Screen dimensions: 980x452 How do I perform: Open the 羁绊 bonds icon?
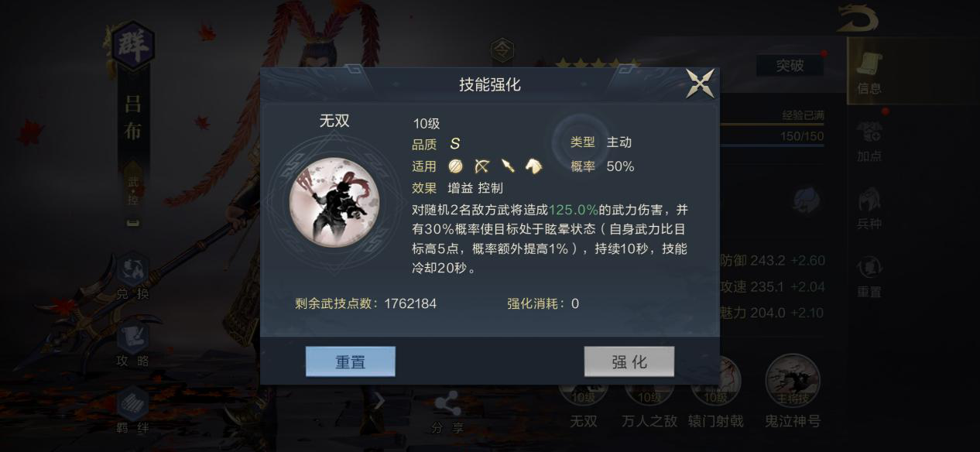132,410
